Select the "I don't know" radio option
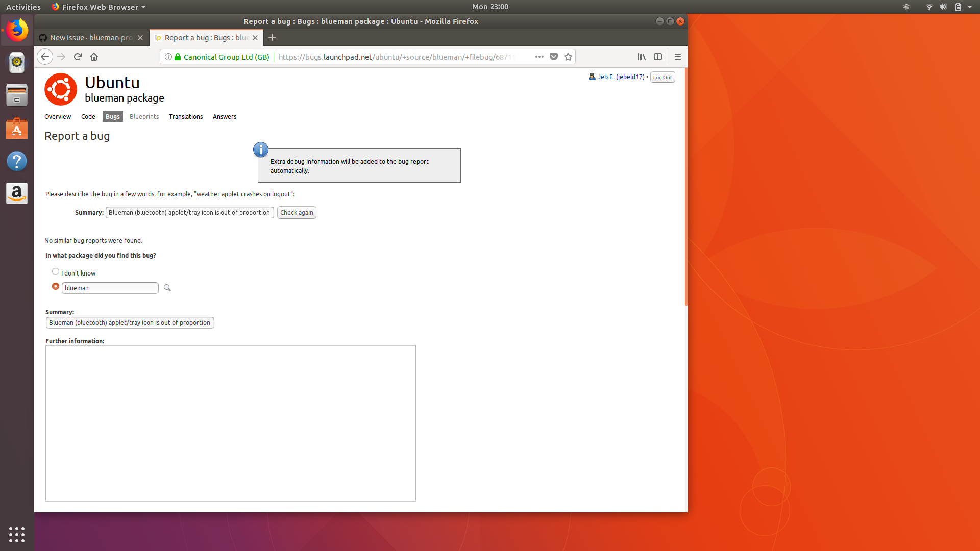 pyautogui.click(x=56, y=272)
